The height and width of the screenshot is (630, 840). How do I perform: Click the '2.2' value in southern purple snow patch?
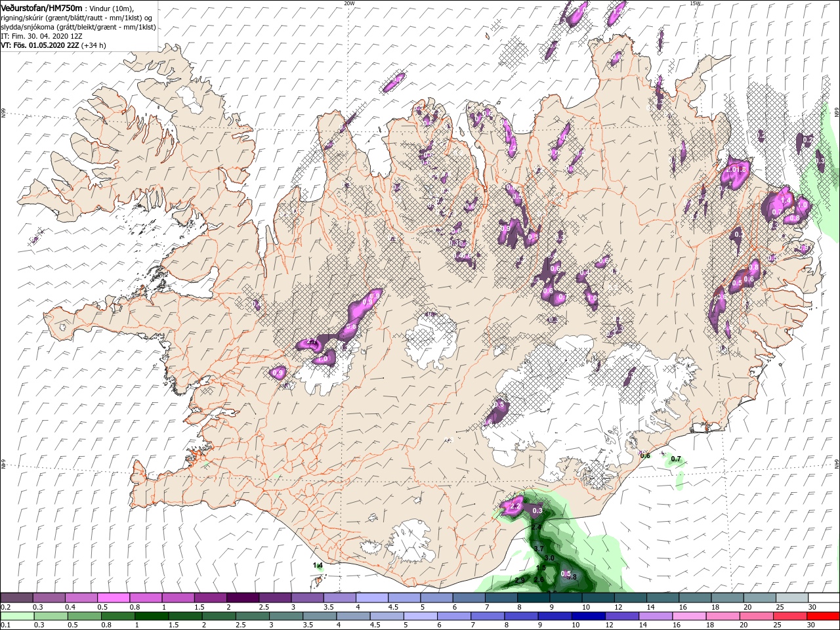(515, 507)
